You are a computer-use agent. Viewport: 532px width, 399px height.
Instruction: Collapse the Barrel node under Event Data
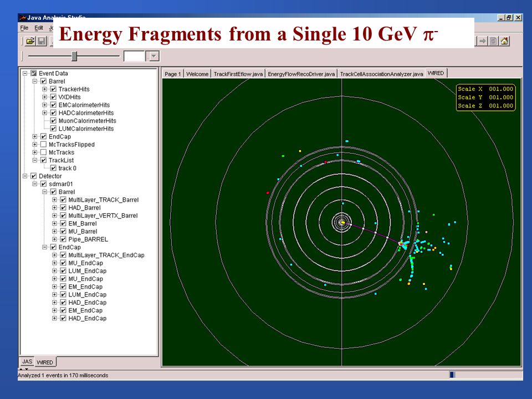34,81
